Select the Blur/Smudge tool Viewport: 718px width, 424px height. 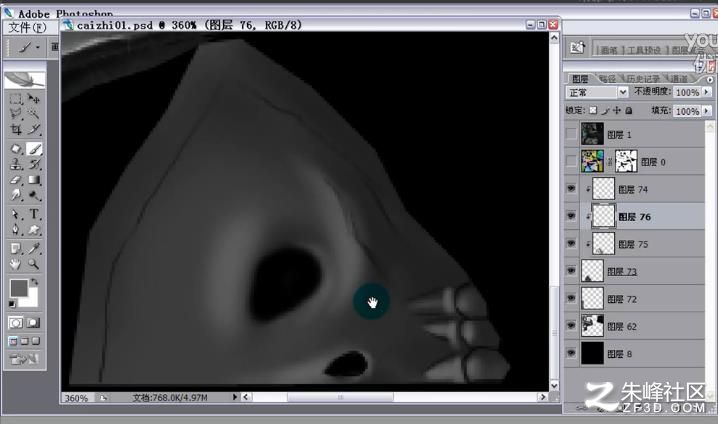pos(16,195)
